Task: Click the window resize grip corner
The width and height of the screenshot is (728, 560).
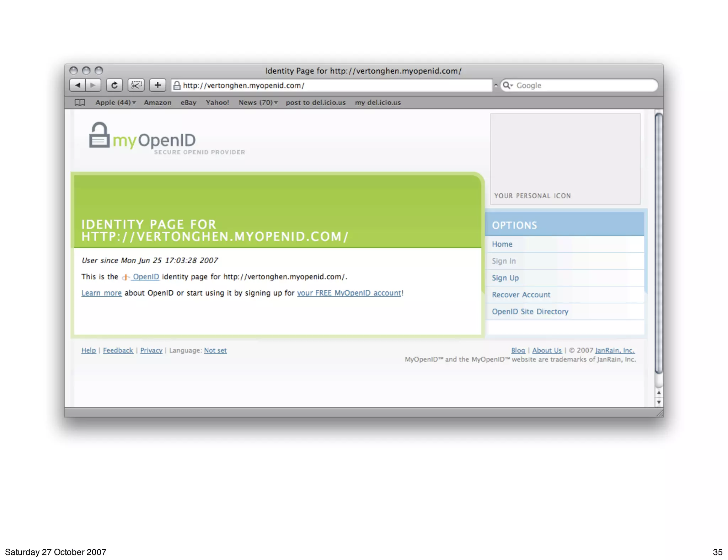Action: tap(660, 413)
